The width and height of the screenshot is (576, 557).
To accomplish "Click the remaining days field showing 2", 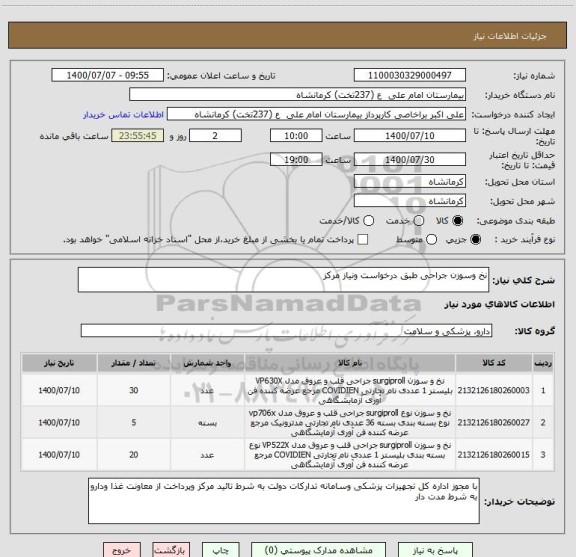I will 215,136.
